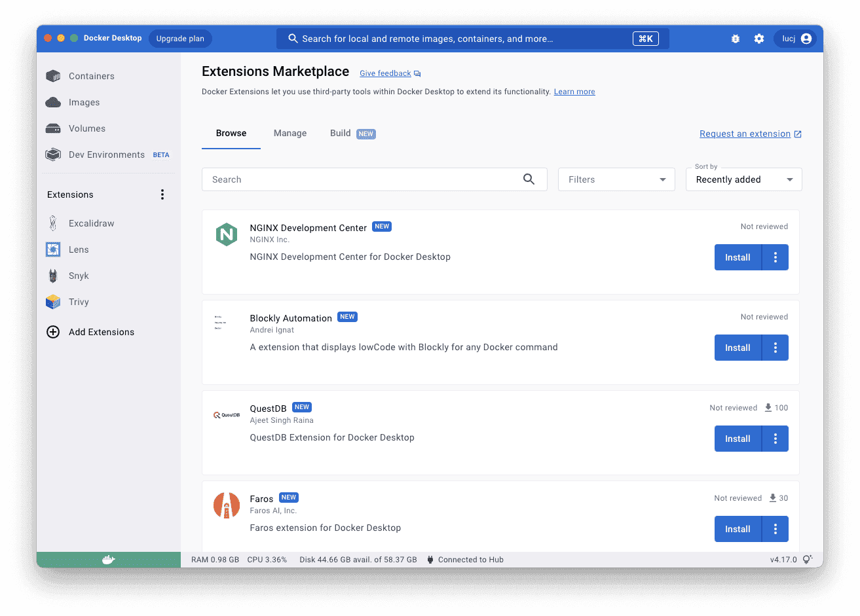
Task: Open more options for Faros
Action: (776, 529)
